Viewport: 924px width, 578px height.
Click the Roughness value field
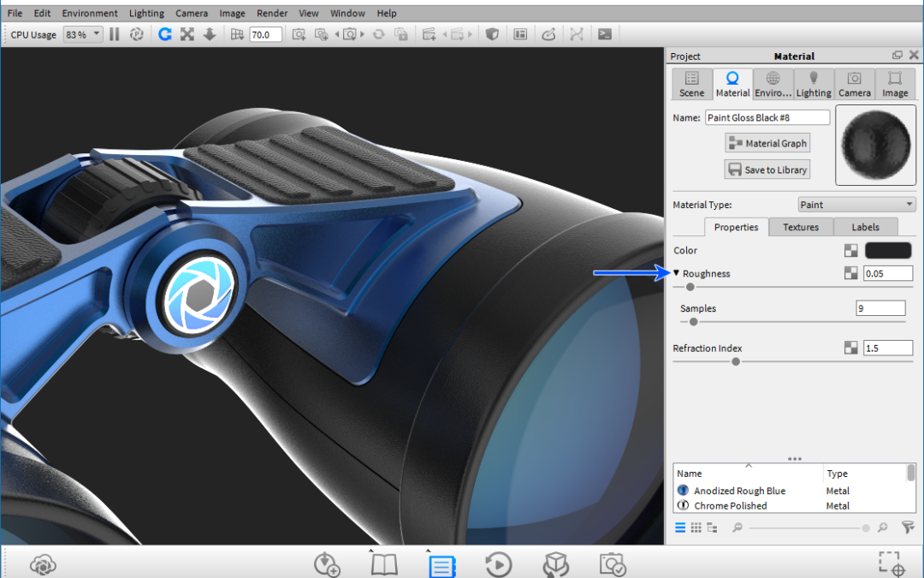tap(888, 273)
